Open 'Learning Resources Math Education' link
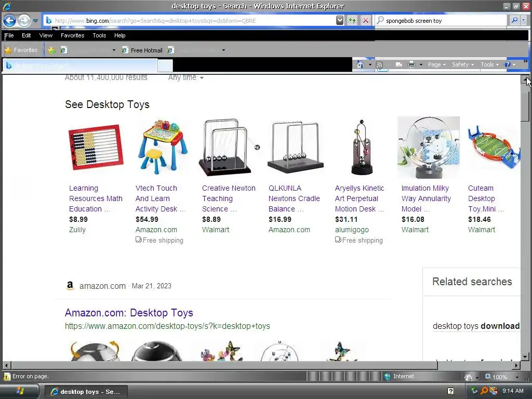532x399 pixels. pyautogui.click(x=96, y=198)
